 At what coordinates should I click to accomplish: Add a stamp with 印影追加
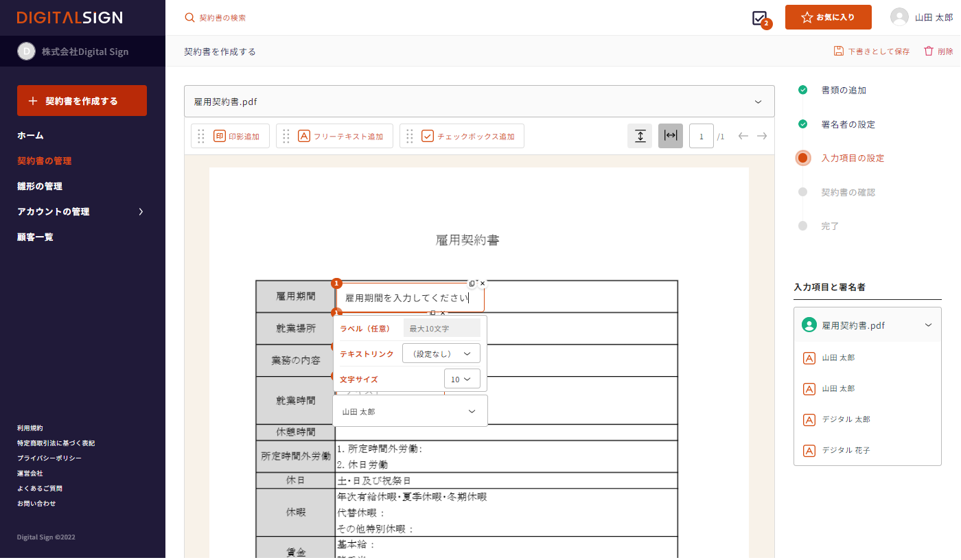(x=237, y=136)
